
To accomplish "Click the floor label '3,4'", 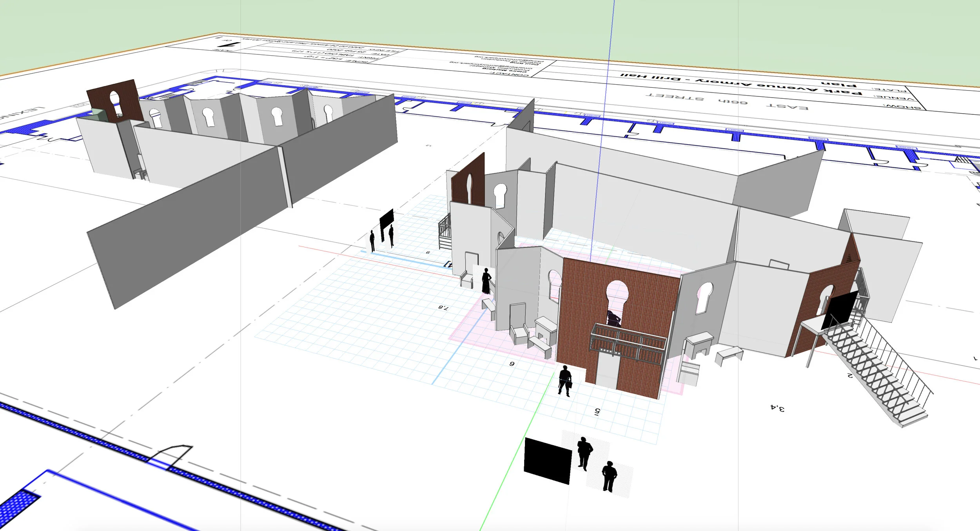I will pos(778,408).
